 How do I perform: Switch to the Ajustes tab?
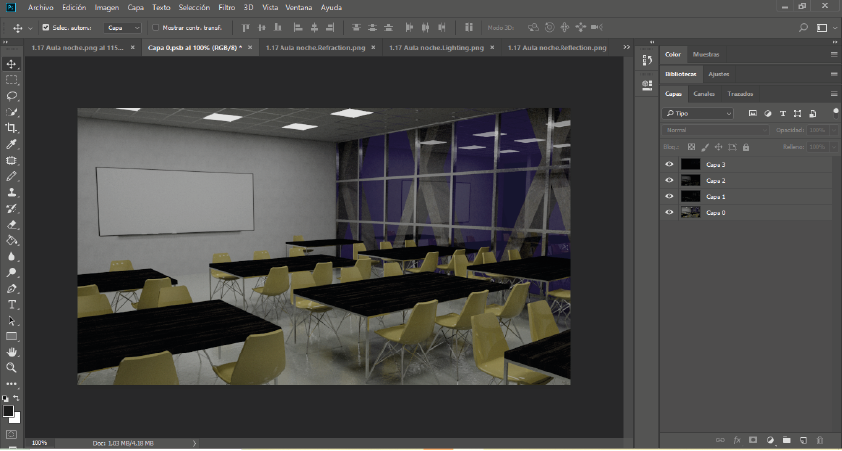[x=718, y=74]
